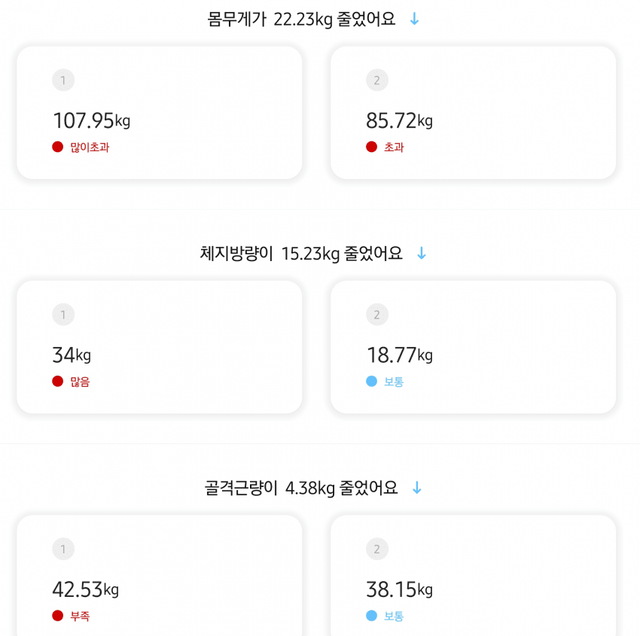Click number 1 badge on the 42.53kg card
The width and height of the screenshot is (640, 636).
pyautogui.click(x=63, y=549)
